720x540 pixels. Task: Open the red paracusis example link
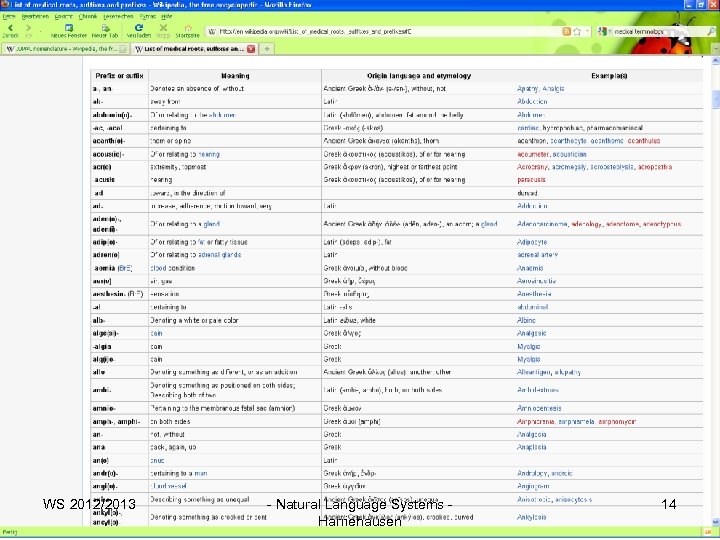point(532,180)
